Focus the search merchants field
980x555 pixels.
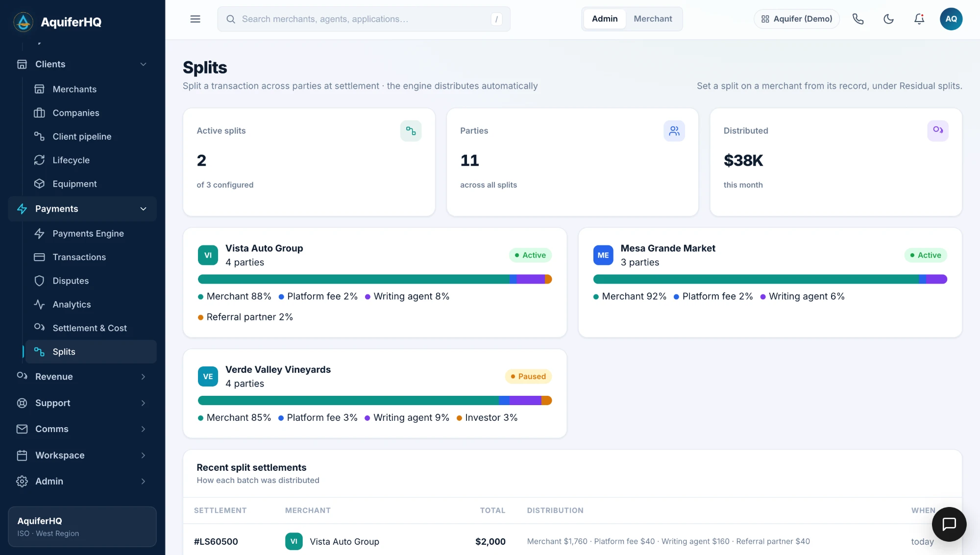tap(364, 19)
